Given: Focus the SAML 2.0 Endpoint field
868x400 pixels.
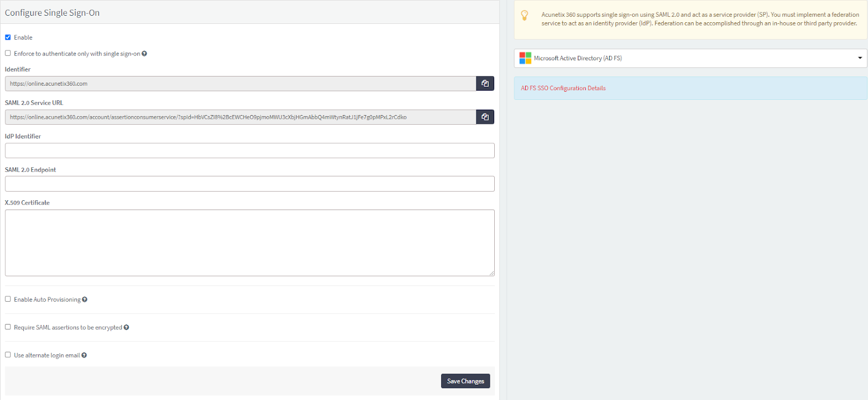Looking at the screenshot, I should (x=250, y=183).
